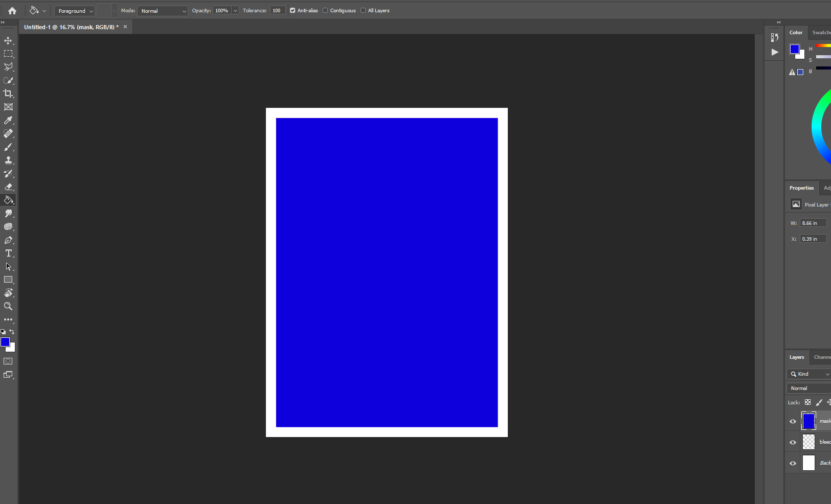Open the Foreground fill source dropdown
The image size is (831, 504).
pos(75,11)
